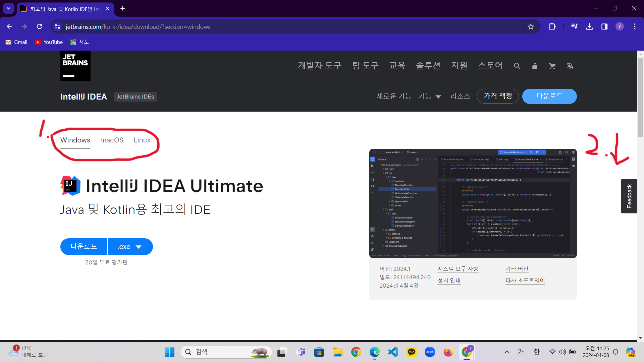
Task: Switch to the Linux tab
Action: pyautogui.click(x=142, y=140)
